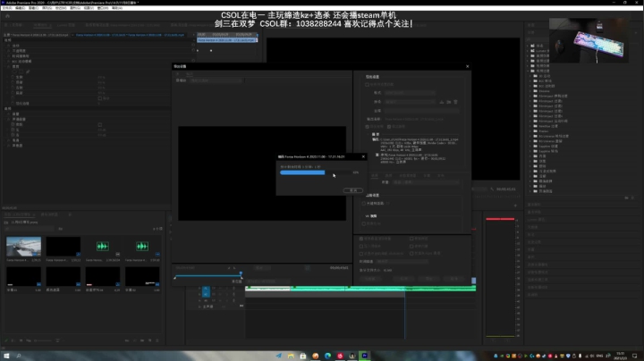Click the Program Monitor wrench settings icon
644x361 pixels.
(492, 189)
